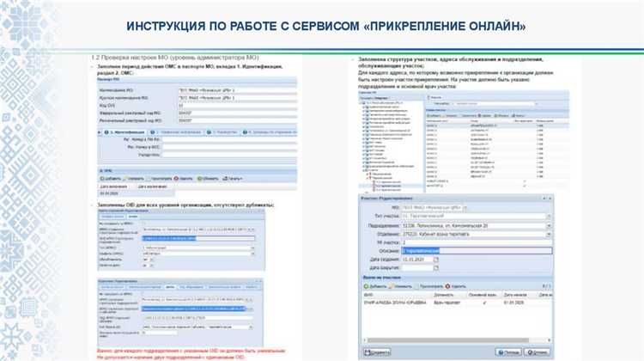The width and height of the screenshot is (644, 361).
Task: Open the Тип участка dropdown
Action: click(549, 217)
